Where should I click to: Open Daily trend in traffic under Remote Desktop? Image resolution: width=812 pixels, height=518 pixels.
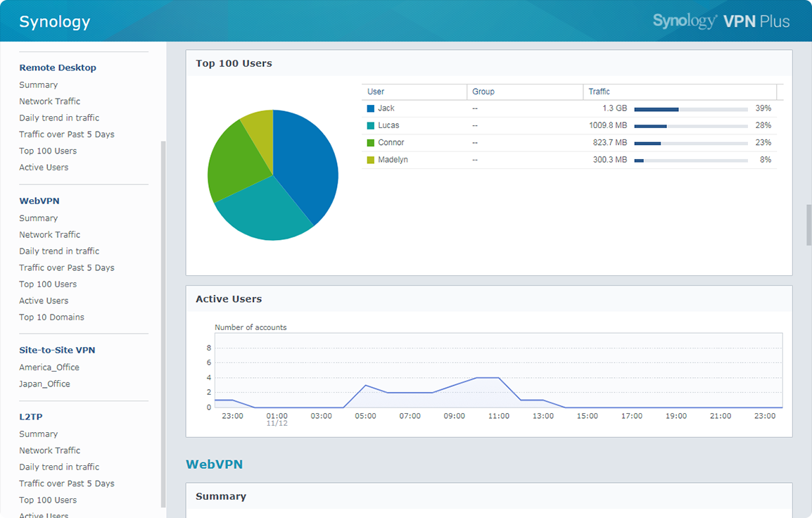pos(59,118)
